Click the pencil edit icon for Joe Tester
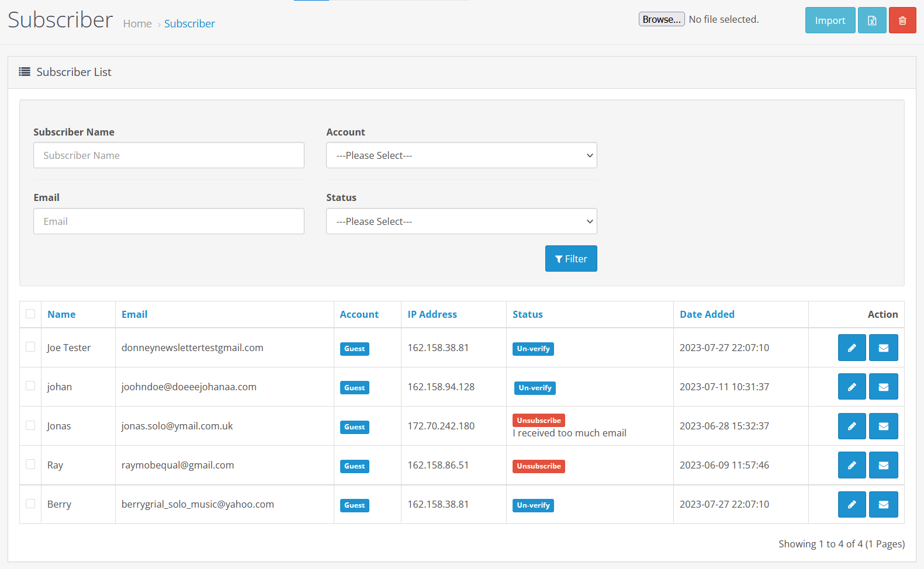Screen dimensions: 924x569 [852, 348]
